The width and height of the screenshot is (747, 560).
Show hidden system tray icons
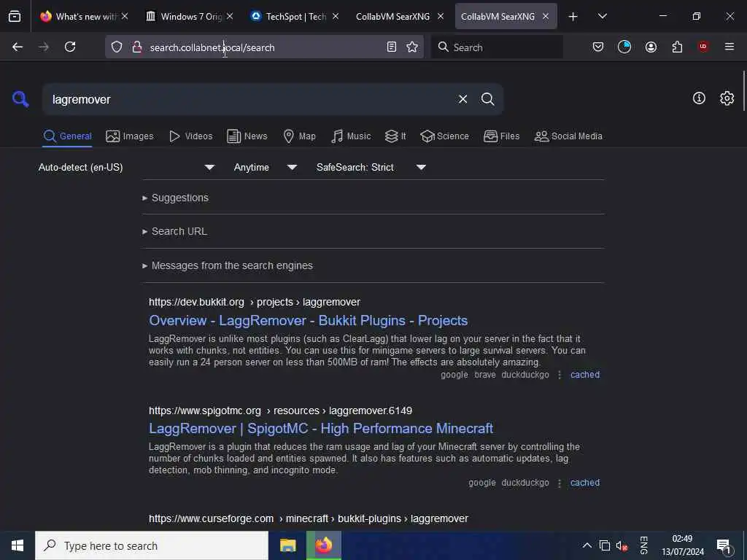(x=587, y=545)
